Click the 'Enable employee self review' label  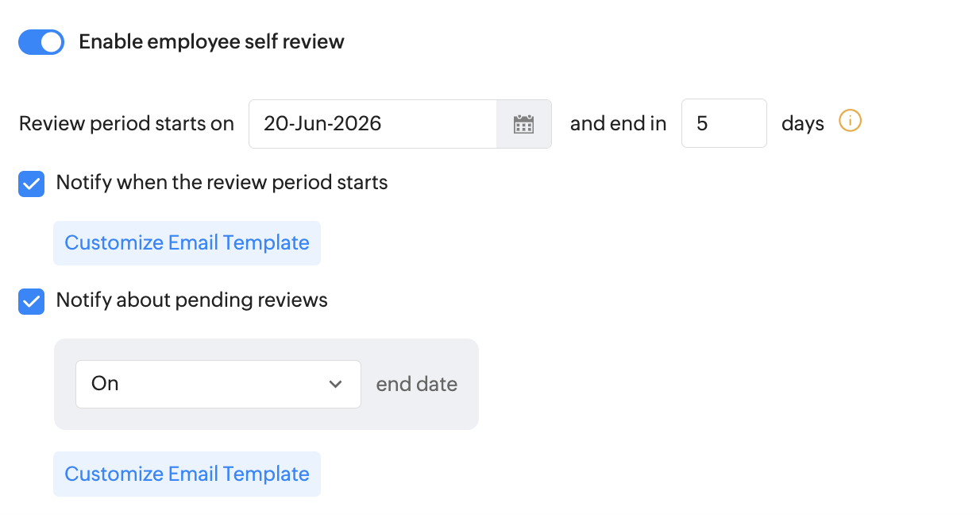(x=211, y=42)
